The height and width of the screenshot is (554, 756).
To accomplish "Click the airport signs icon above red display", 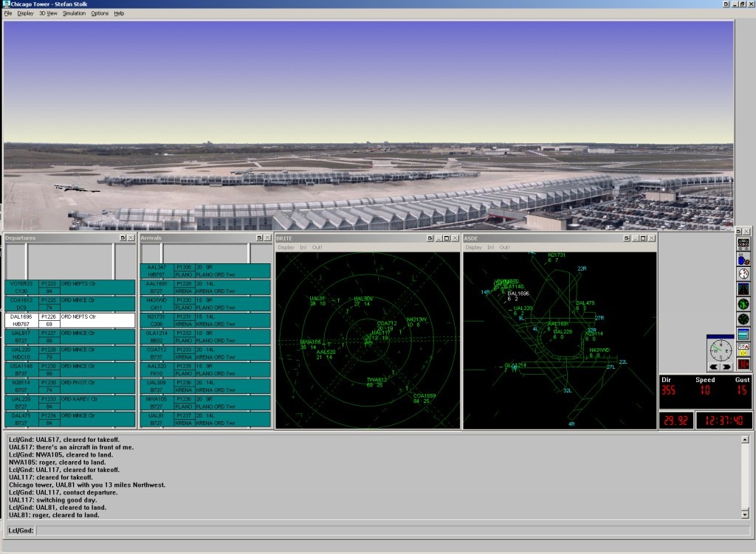I will 743,349.
